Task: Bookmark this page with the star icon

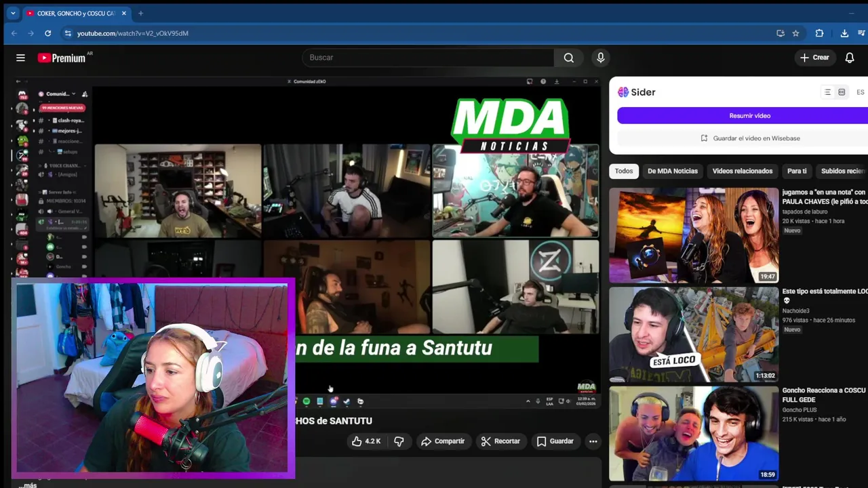Action: pos(795,33)
